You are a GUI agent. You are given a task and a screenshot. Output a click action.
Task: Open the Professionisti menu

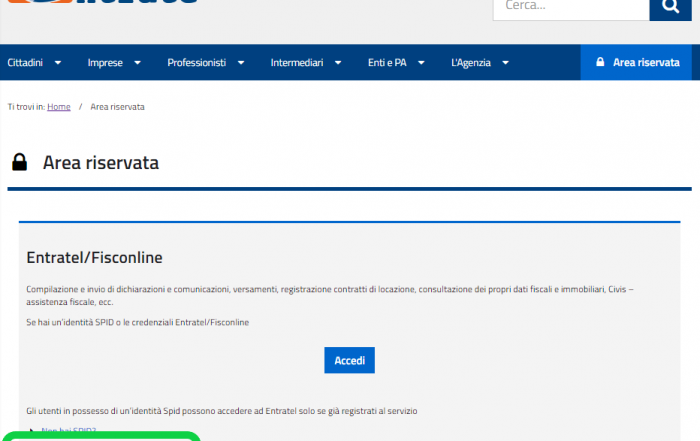pos(196,62)
